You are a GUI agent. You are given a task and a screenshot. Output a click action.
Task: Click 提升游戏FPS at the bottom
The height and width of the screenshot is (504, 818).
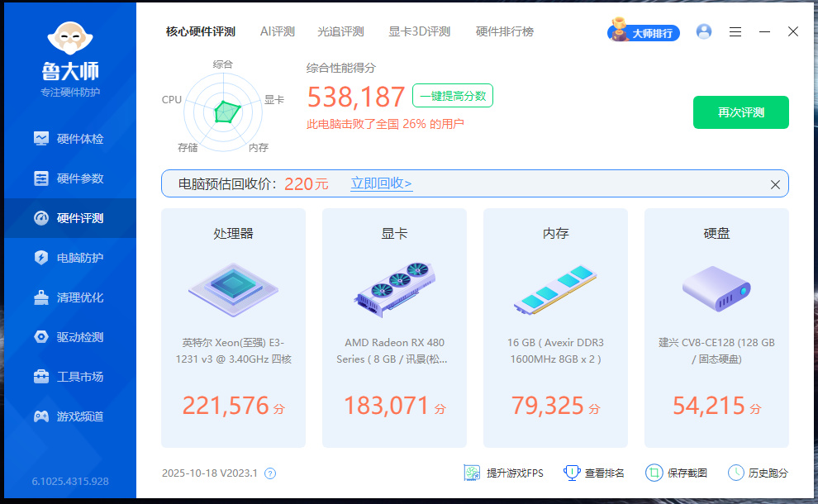click(503, 473)
